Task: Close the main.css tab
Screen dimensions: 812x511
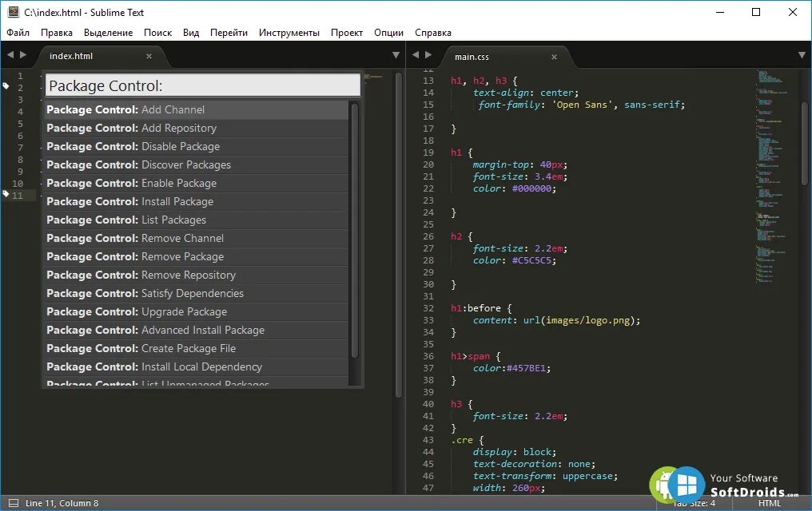Action: [554, 57]
